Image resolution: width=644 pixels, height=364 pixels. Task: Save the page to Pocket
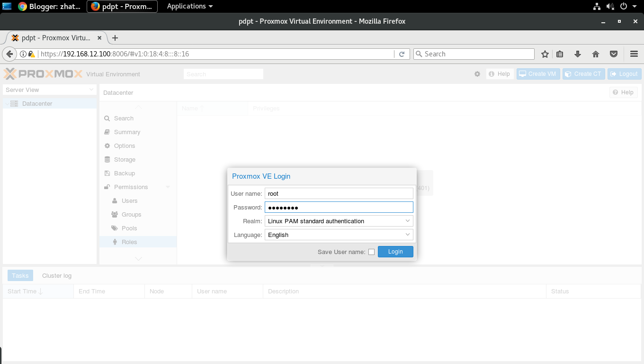coord(614,54)
